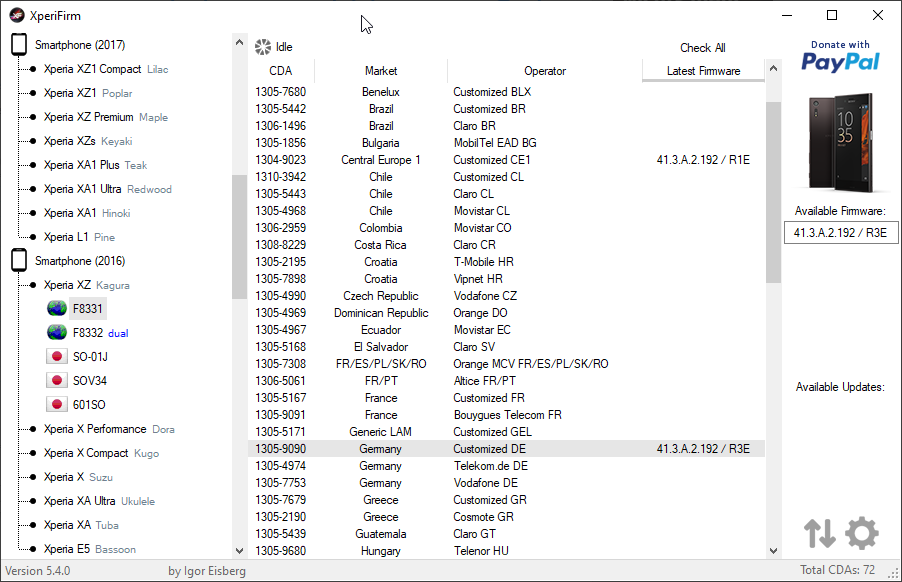
Task: Click the Smartphone (2016) phone icon
Action: (x=19, y=261)
